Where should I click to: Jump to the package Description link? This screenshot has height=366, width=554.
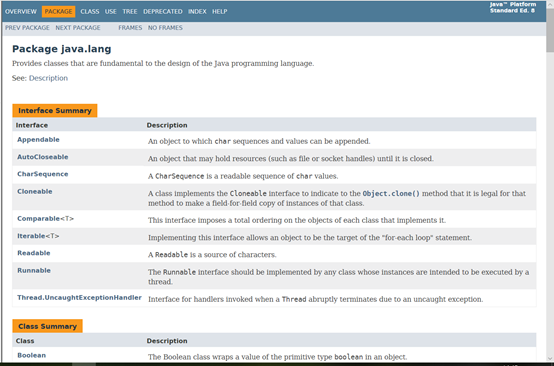[48, 78]
